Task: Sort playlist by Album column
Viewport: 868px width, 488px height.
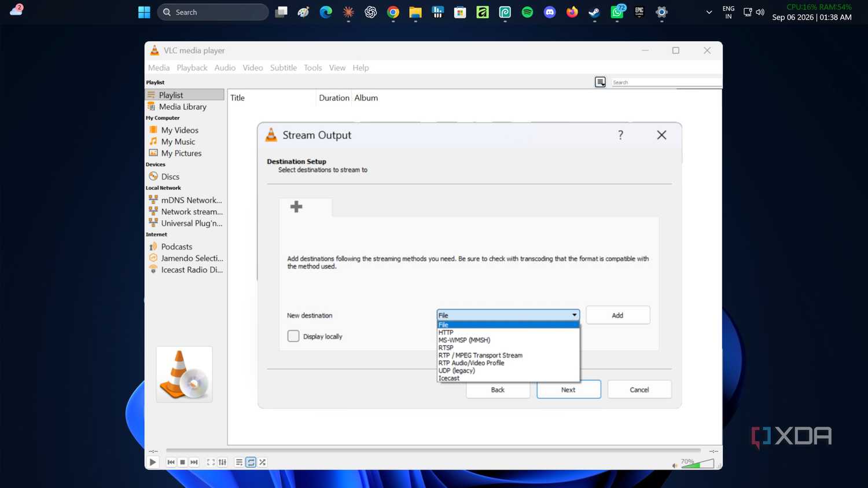Action: (366, 98)
